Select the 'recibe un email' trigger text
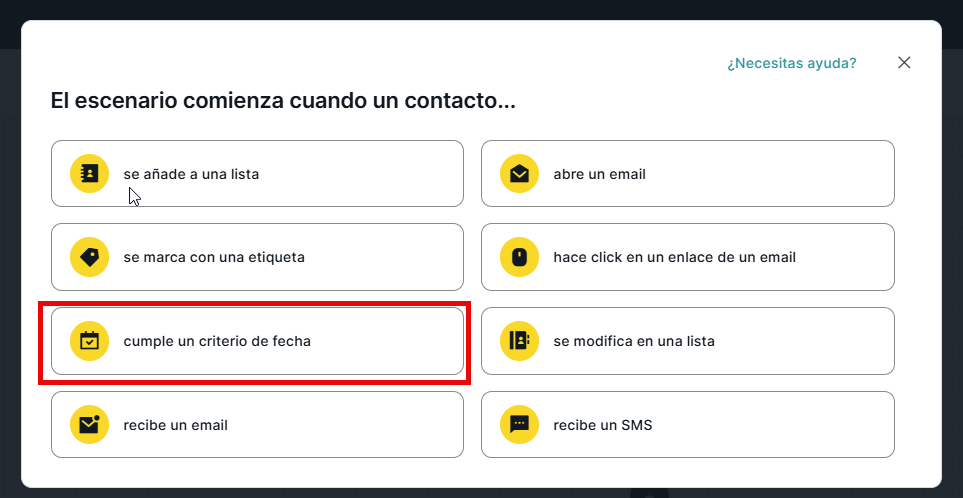The height and width of the screenshot is (498, 963). 176,425
